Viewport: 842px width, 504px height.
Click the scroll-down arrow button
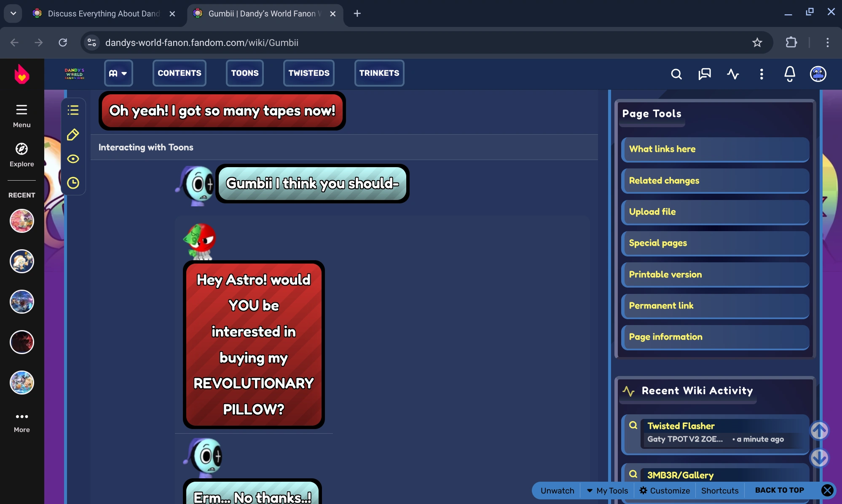click(819, 458)
